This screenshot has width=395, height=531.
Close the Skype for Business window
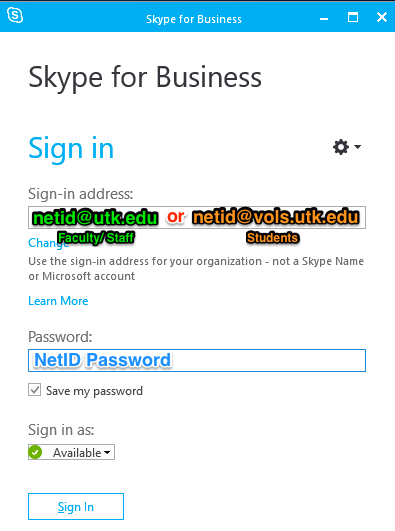pos(382,17)
